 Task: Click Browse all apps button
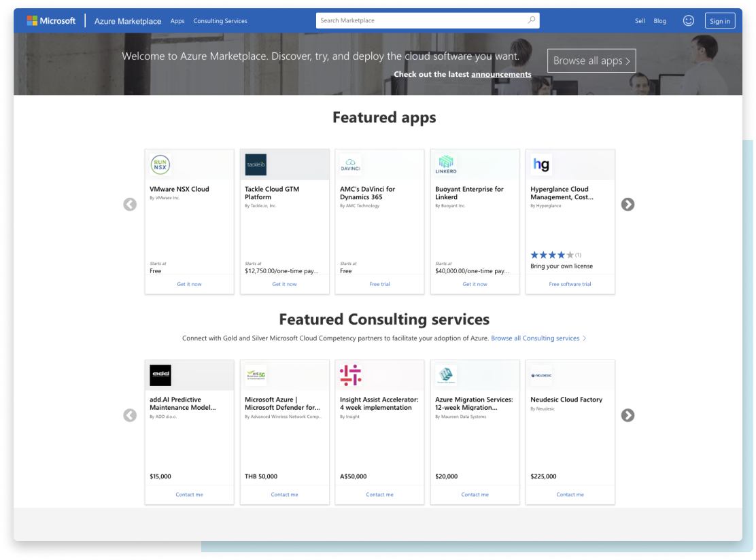coord(591,60)
